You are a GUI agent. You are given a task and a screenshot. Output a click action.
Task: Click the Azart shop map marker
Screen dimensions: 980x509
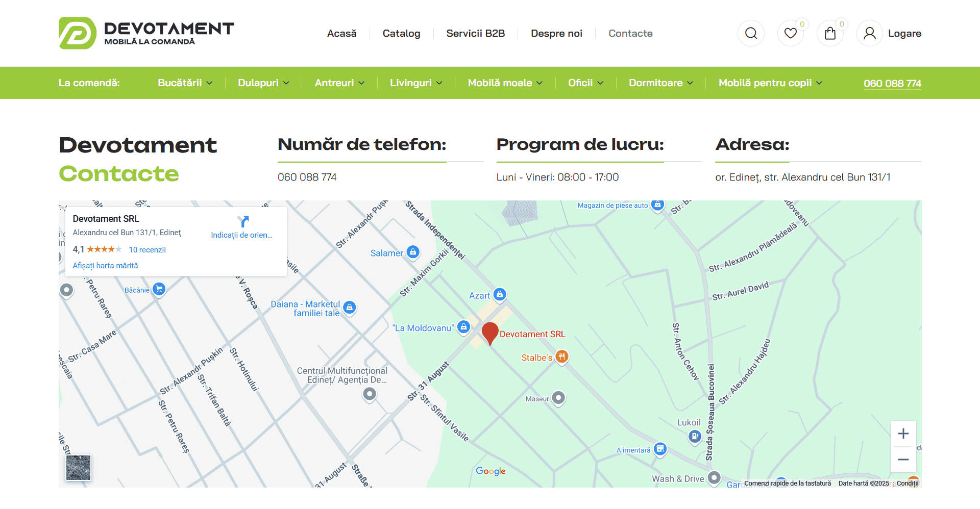[500, 295]
